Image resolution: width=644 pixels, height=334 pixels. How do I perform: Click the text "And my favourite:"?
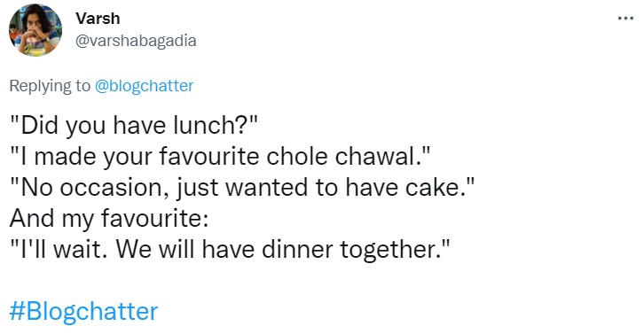109,218
